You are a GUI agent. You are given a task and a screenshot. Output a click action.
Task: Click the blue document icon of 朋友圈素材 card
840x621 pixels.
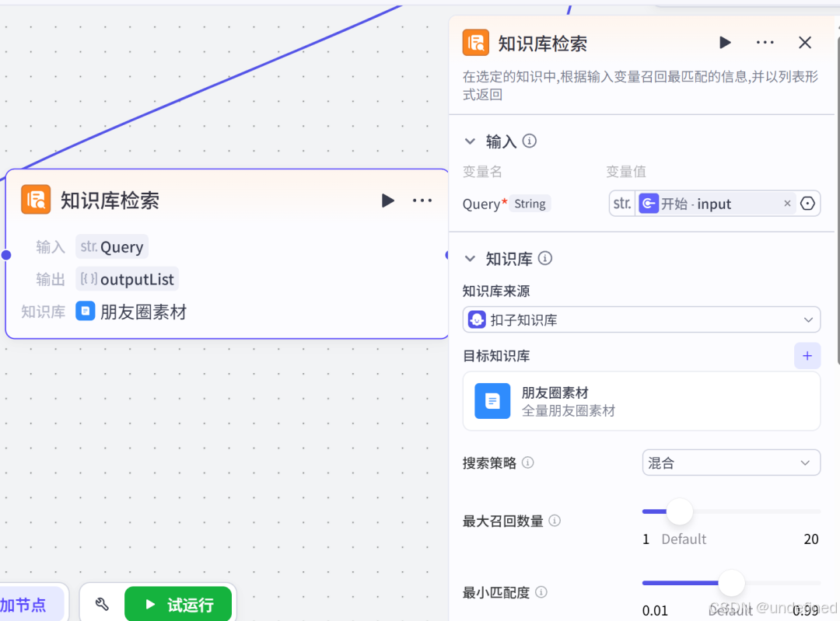tap(492, 401)
